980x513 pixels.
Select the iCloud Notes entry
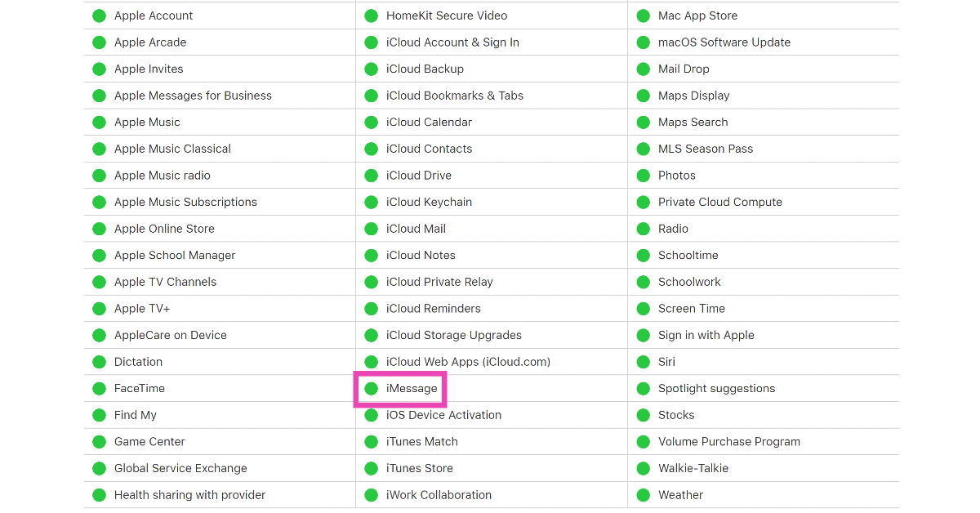point(421,256)
